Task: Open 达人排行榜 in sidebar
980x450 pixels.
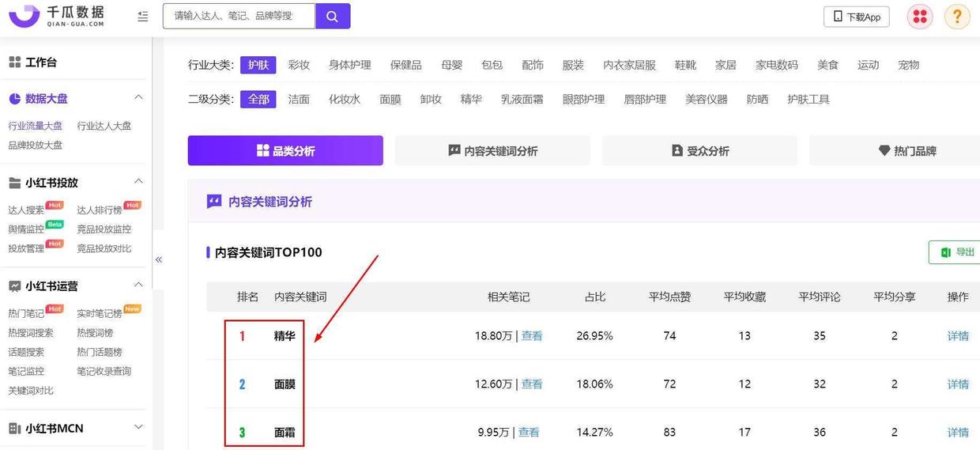Action: pyautogui.click(x=100, y=210)
